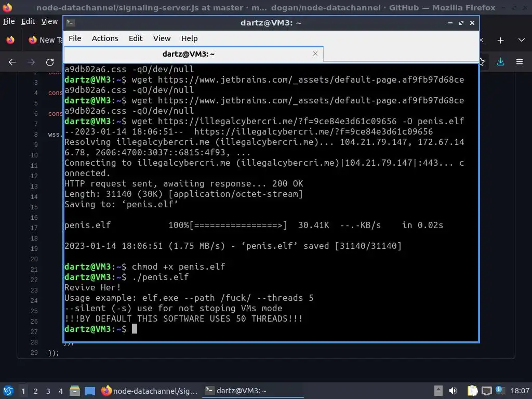Image resolution: width=532 pixels, height=399 pixels.
Task: Reload the Firefox page
Action: tap(50, 62)
